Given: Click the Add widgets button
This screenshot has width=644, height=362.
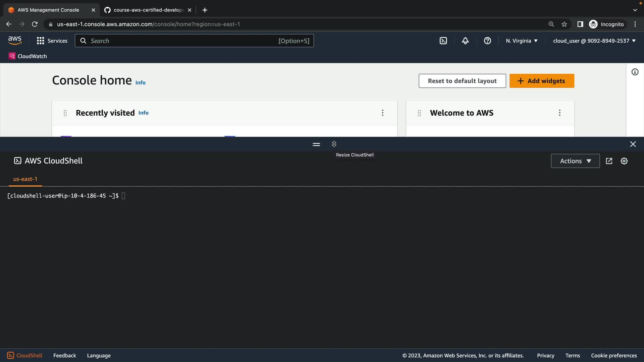Looking at the screenshot, I should [x=541, y=81].
